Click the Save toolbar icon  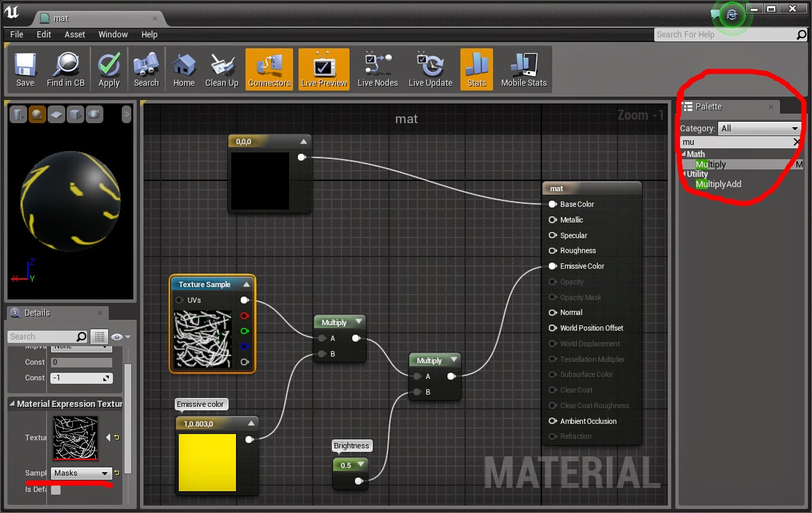(x=24, y=68)
